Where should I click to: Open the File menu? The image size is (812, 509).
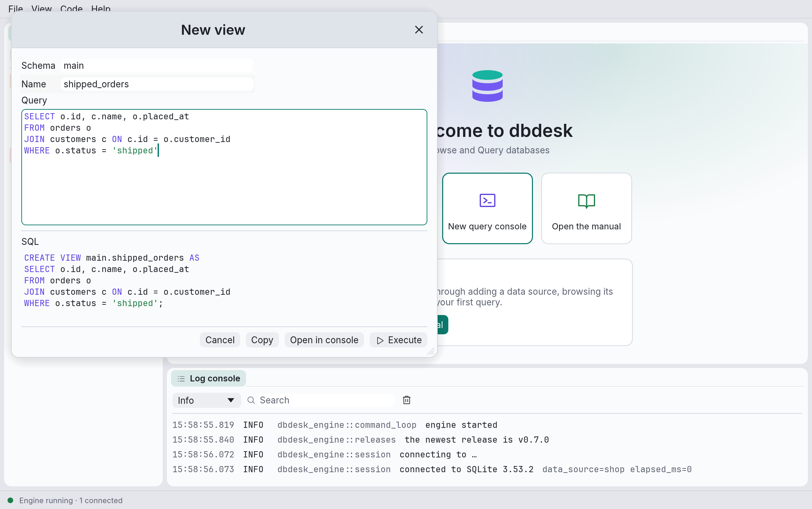tap(15, 9)
